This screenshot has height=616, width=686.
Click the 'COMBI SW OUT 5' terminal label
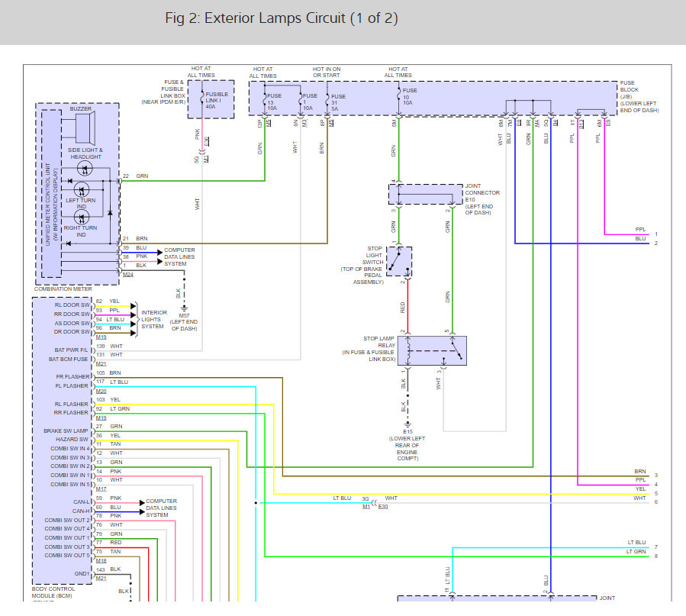(x=67, y=555)
